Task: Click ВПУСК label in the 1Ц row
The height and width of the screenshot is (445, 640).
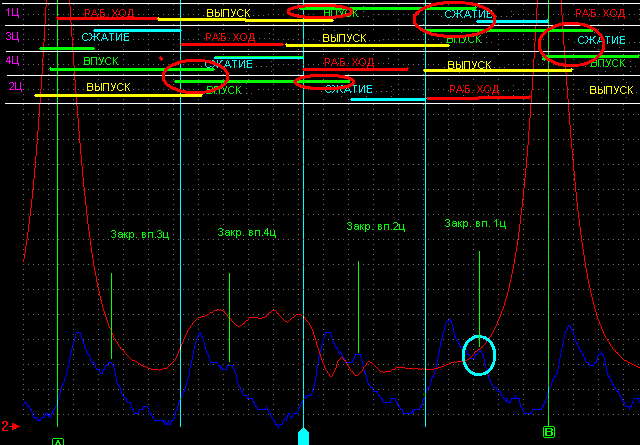Action: coord(341,13)
